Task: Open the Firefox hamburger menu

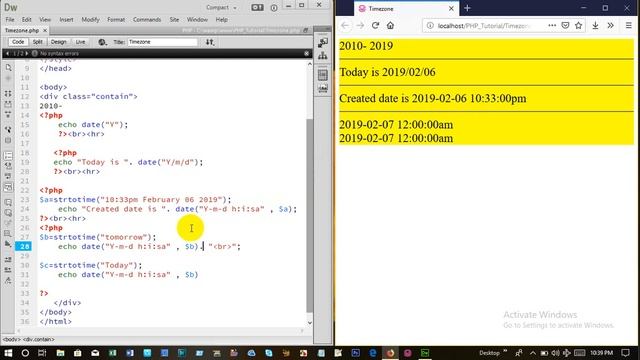Action: tap(629, 25)
